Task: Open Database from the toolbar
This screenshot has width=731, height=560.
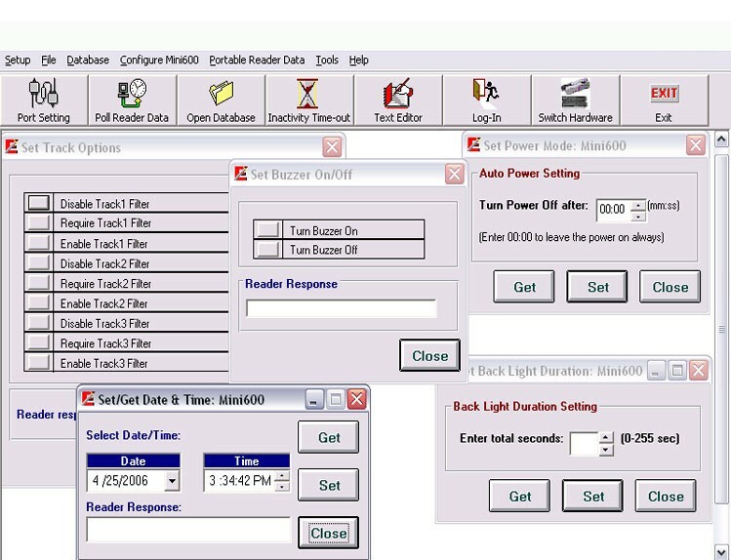Action: [221, 100]
